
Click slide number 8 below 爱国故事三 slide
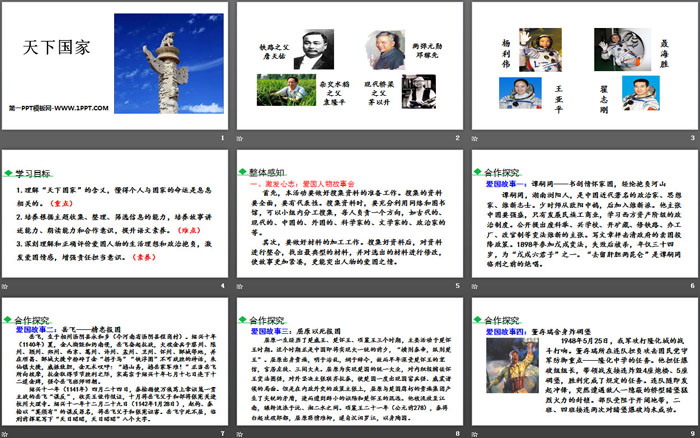(x=458, y=434)
